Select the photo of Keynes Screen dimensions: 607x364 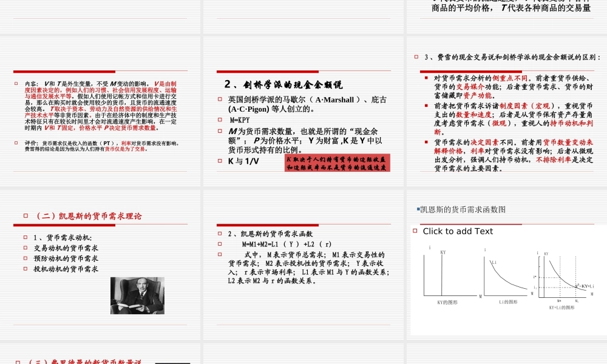(137, 294)
